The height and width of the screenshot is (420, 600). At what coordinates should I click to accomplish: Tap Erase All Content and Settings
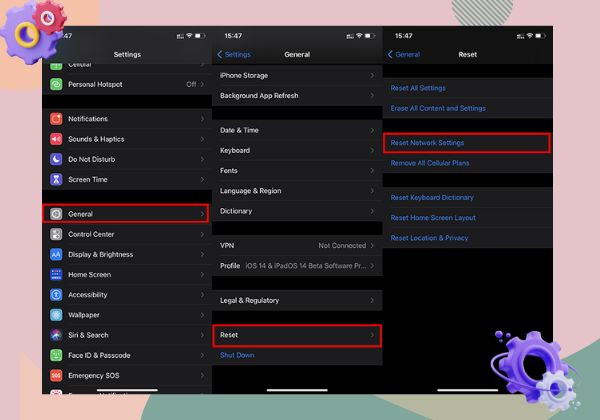pyautogui.click(x=438, y=108)
